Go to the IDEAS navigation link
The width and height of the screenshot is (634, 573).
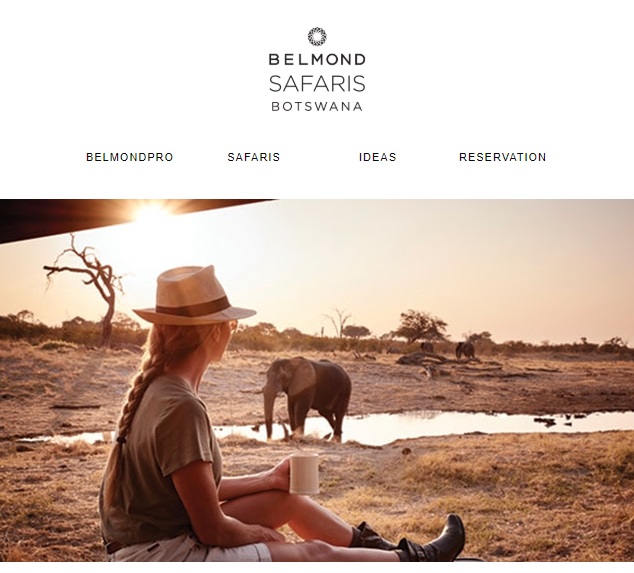tap(378, 157)
